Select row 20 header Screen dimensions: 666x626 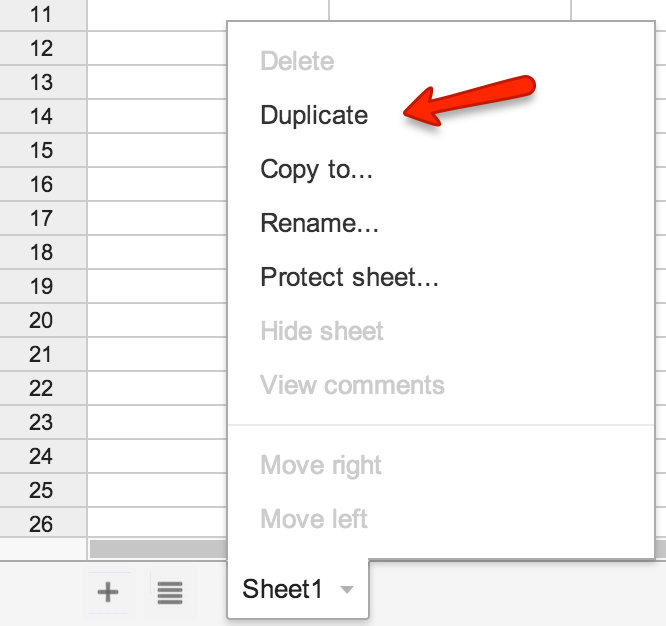(x=43, y=320)
